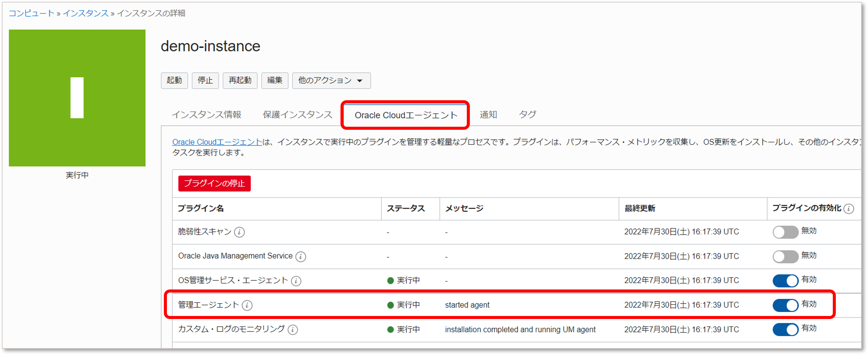868x355 pixels.
Task: Go to インスタンス breadcrumb link
Action: [86, 13]
